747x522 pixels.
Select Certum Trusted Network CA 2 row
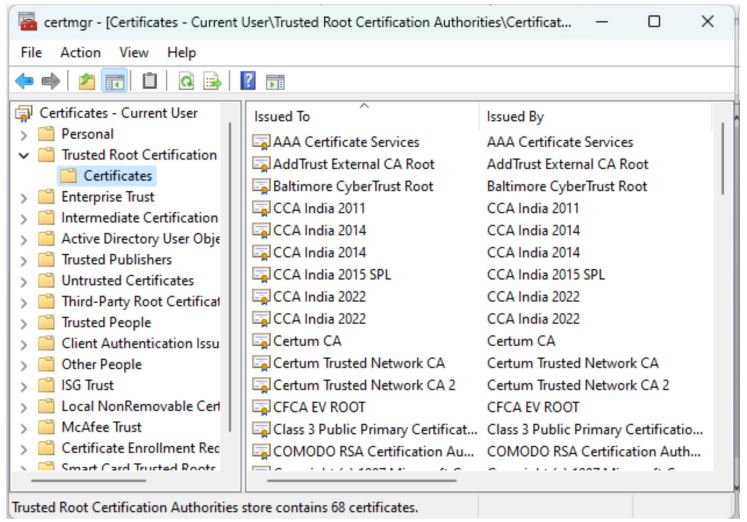(481, 385)
